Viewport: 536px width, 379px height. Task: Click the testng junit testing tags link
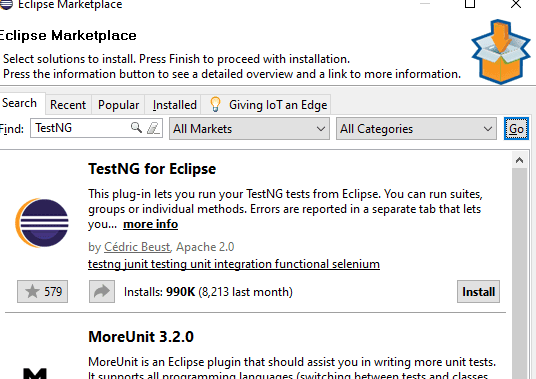(234, 264)
